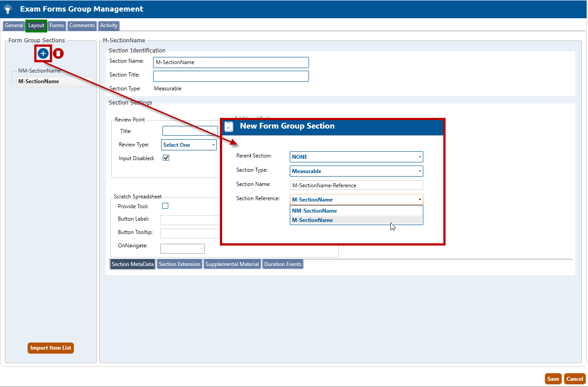
Task: Click the Import Item List button
Action: point(51,348)
